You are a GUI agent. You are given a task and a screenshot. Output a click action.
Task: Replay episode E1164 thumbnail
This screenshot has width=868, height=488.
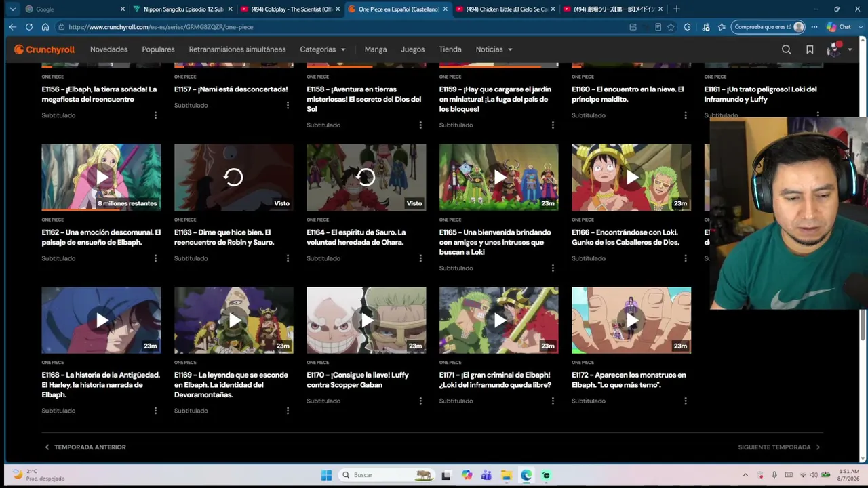tap(366, 178)
